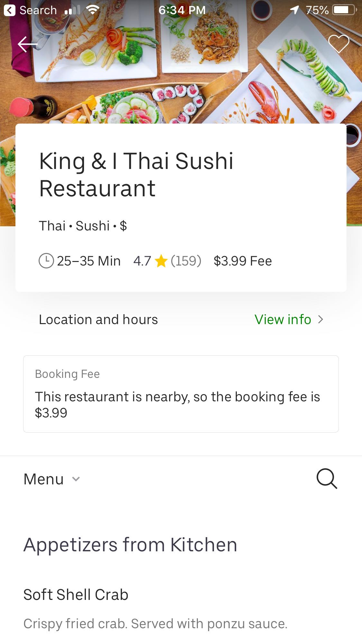
Task: Tap the battery indicator icon
Action: click(344, 10)
